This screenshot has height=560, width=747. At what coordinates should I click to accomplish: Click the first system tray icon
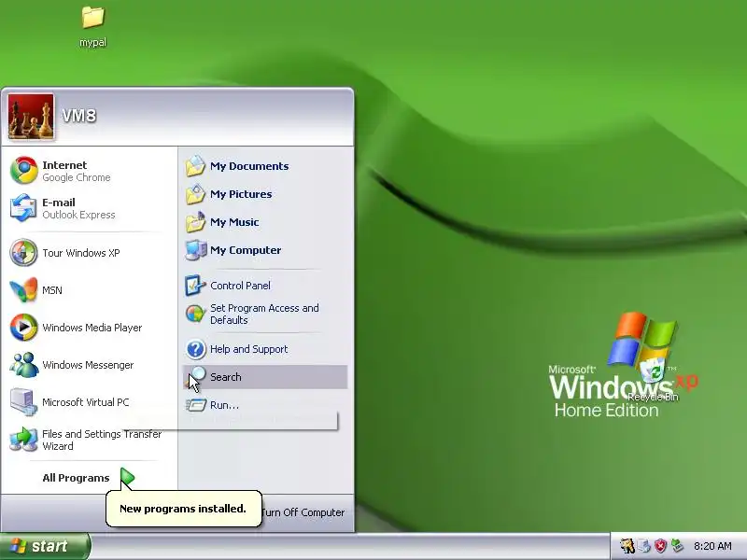(627, 546)
